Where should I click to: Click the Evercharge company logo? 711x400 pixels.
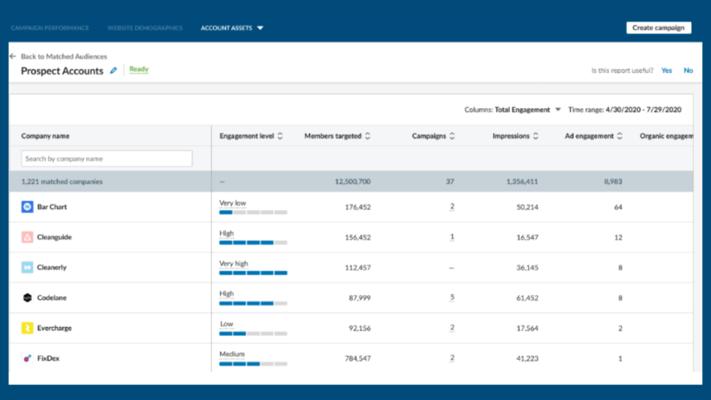27,328
